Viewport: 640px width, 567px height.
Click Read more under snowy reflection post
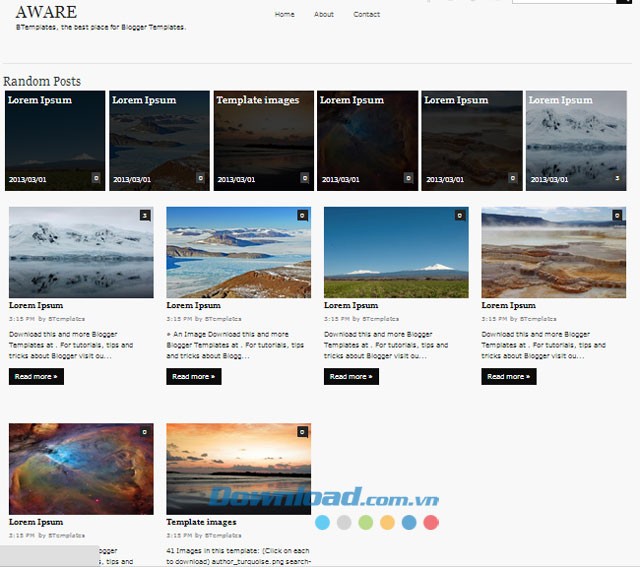pos(36,377)
